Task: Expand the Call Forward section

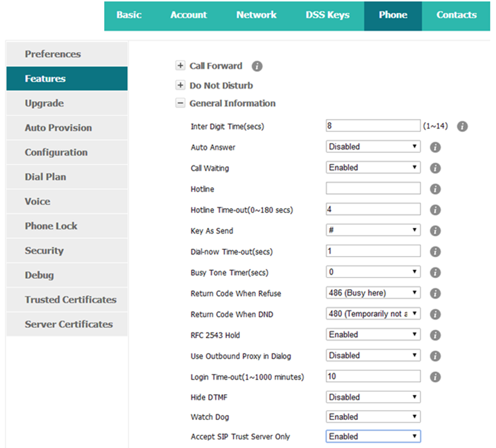Action: (x=180, y=65)
